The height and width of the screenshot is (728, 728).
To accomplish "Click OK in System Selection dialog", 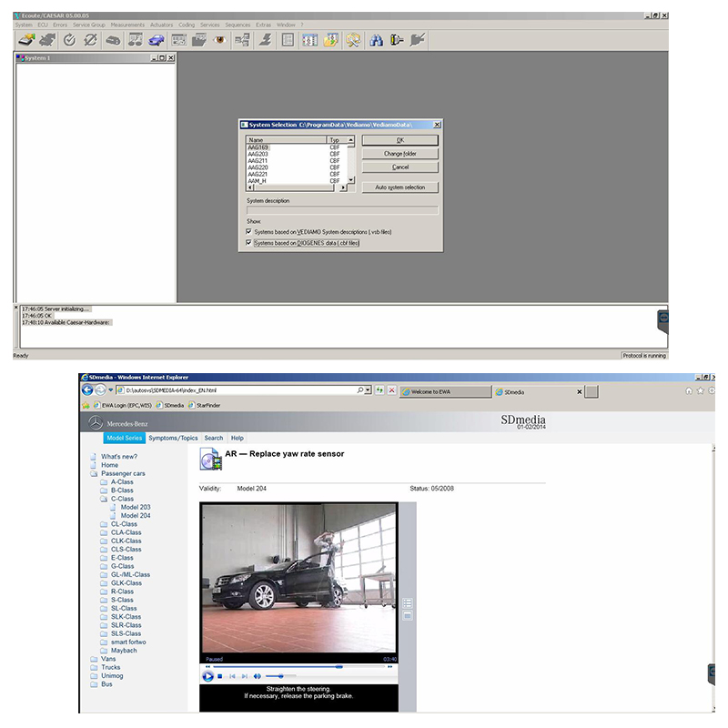I will point(399,140).
